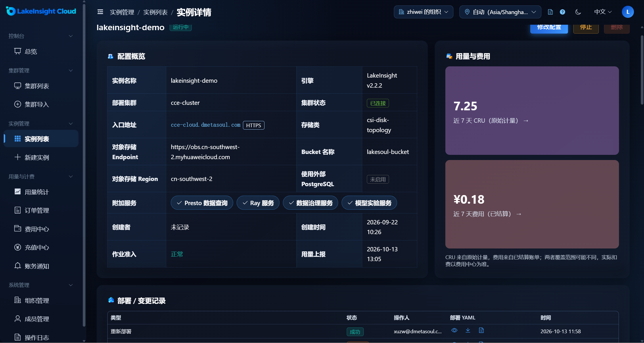This screenshot has width=644, height=343.
Task: Open 用量统计 page
Action: tap(41, 192)
